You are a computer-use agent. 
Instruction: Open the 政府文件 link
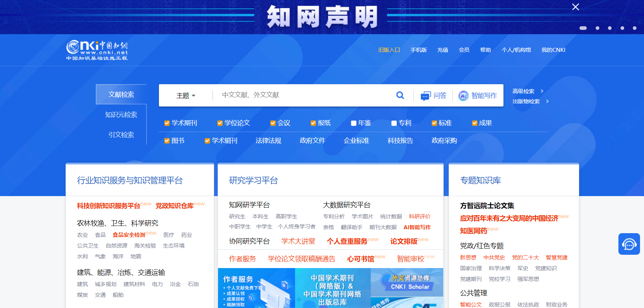[312, 141]
